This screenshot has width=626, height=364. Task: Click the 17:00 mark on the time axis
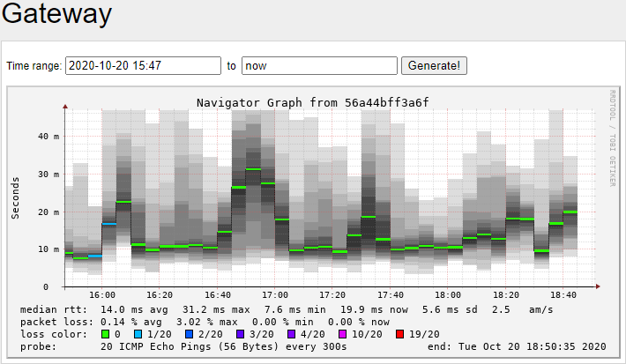point(275,295)
